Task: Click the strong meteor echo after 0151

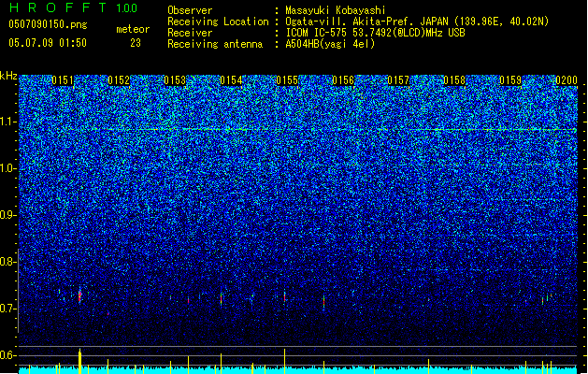Action: (79, 295)
